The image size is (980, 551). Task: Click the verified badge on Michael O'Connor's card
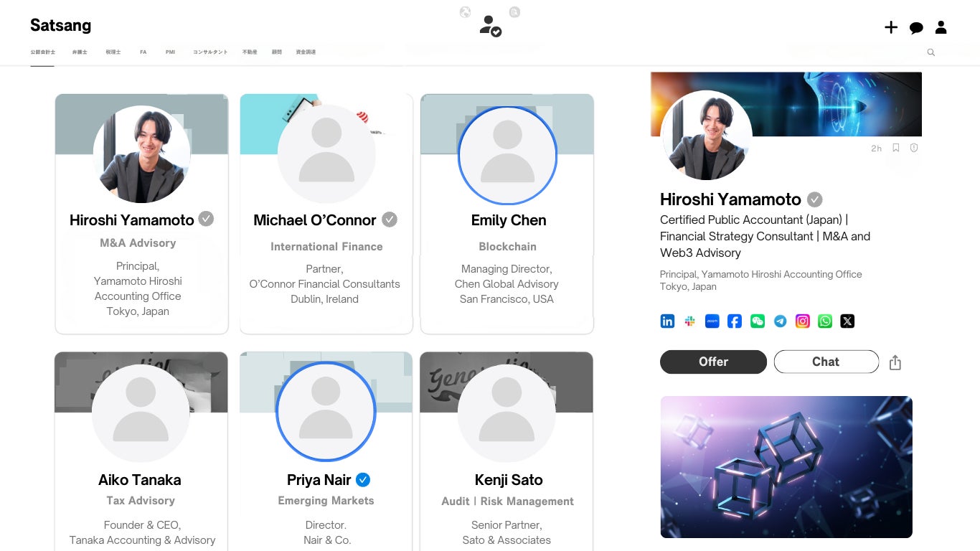[x=390, y=220]
